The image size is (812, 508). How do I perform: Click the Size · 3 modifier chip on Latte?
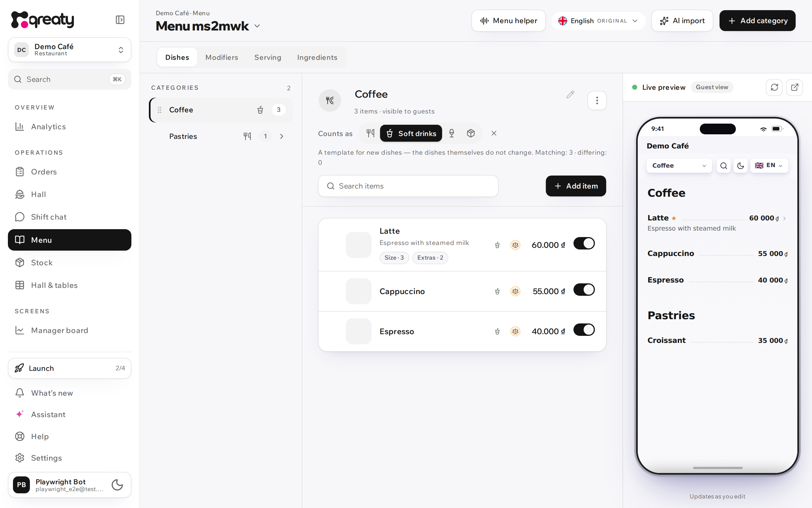(x=394, y=258)
